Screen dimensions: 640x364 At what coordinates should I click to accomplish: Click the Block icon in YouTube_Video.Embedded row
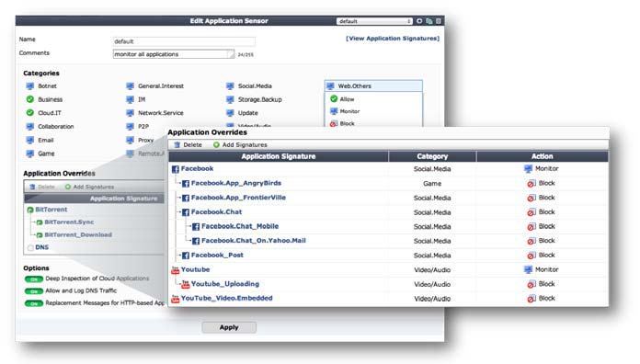tap(531, 299)
